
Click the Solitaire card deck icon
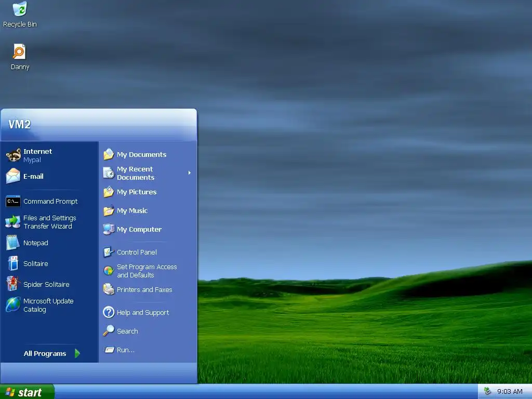coord(13,263)
